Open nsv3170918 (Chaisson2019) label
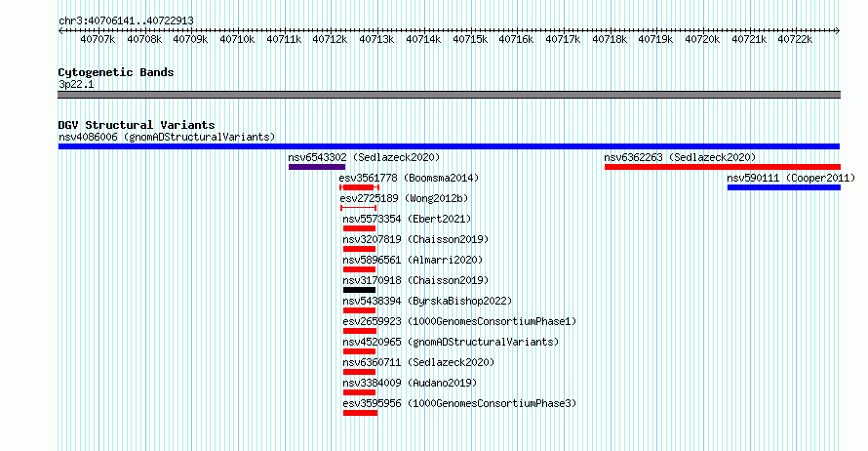This screenshot has height=451, width=868. coord(415,280)
